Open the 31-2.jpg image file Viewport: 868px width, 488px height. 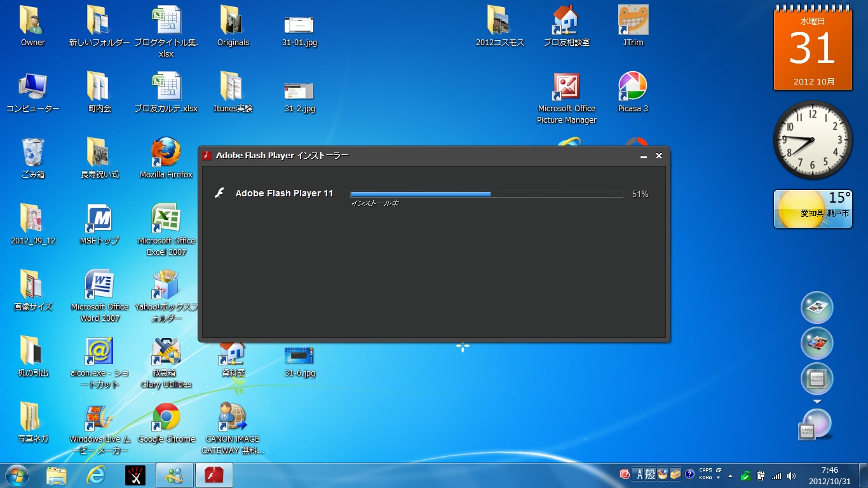click(299, 97)
